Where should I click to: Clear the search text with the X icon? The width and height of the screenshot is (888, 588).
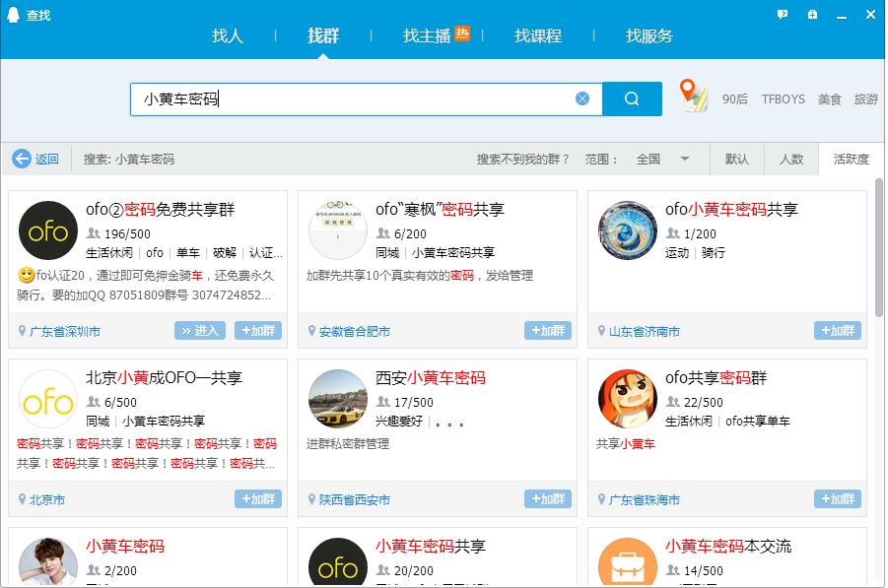click(x=582, y=98)
